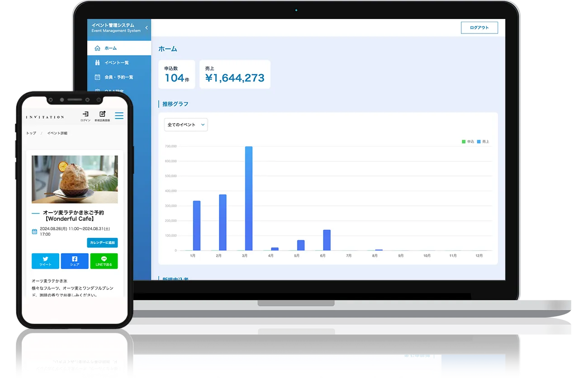The image size is (588, 380).
Task: Collapse the sidebar with the chevron arrow
Action: pos(147,28)
